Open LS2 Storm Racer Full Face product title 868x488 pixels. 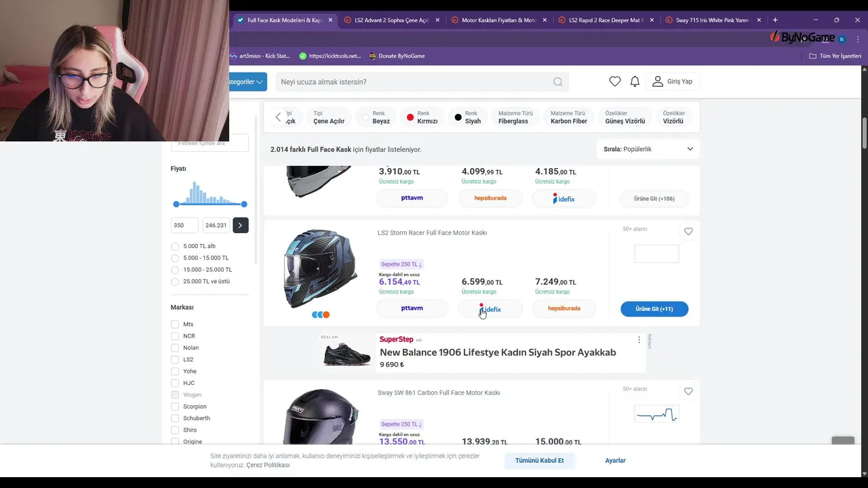(432, 232)
